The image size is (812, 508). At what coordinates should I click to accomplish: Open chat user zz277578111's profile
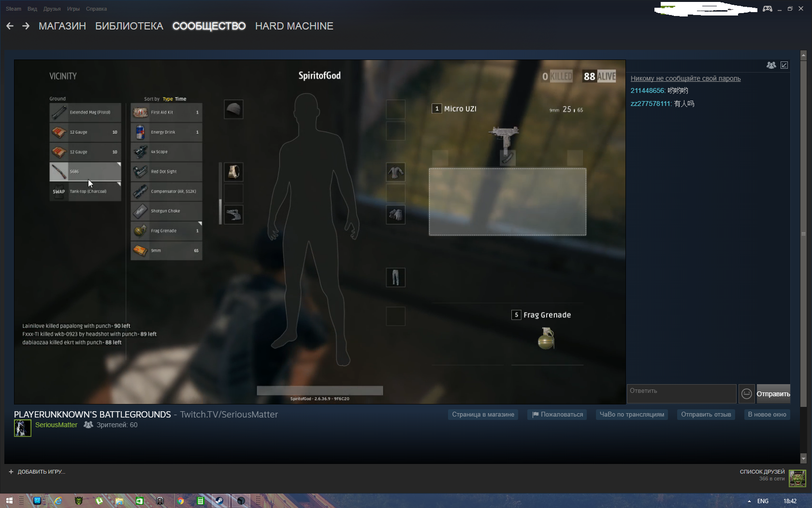(x=651, y=104)
